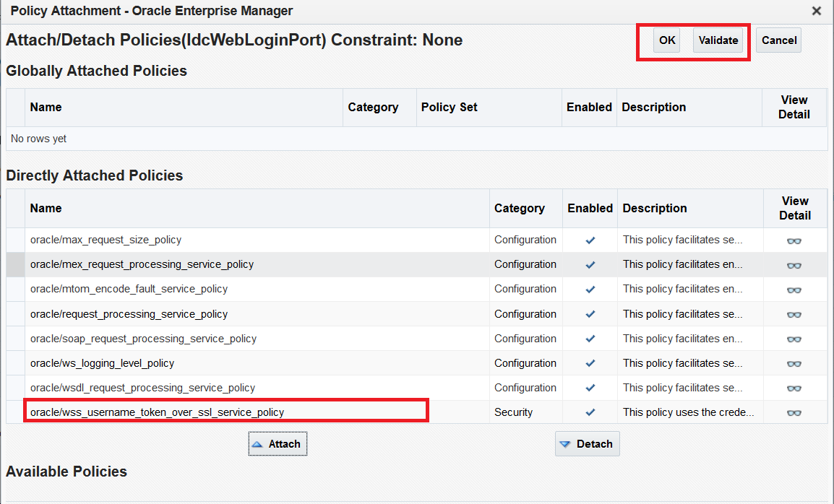Click Configuration cell of max_request_size_policy
Viewport: 834px width, 504px height.
(525, 240)
